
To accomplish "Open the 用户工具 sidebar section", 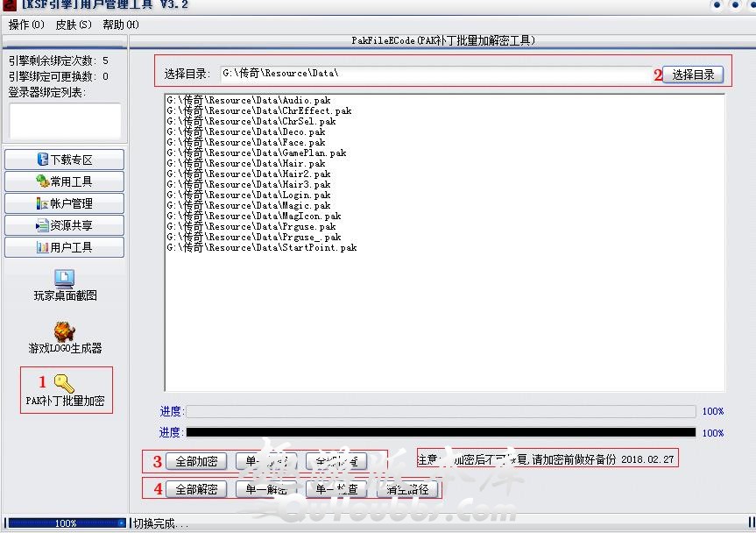I will click(x=64, y=247).
